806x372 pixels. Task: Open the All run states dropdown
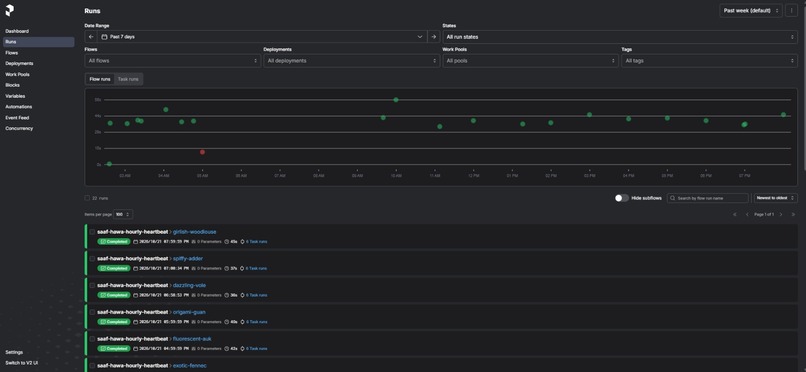[x=620, y=37]
